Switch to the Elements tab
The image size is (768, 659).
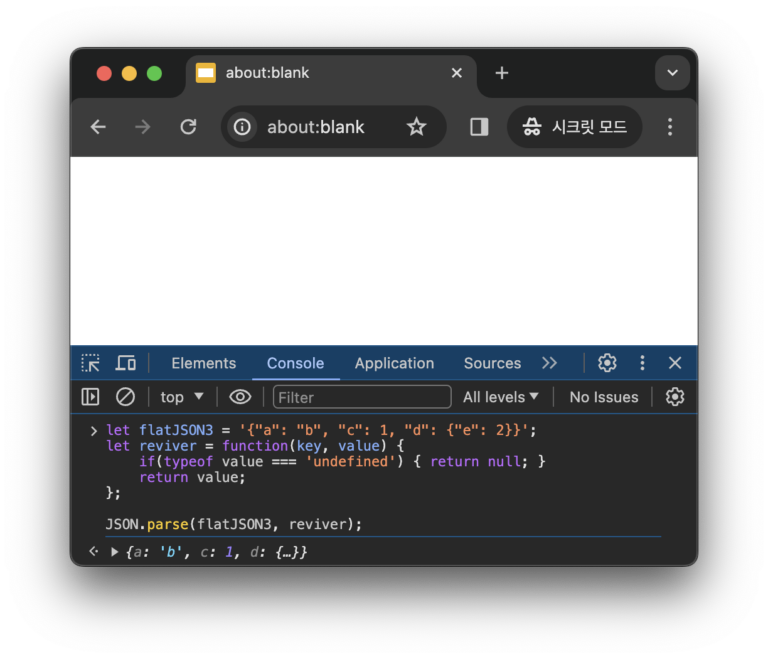point(203,364)
